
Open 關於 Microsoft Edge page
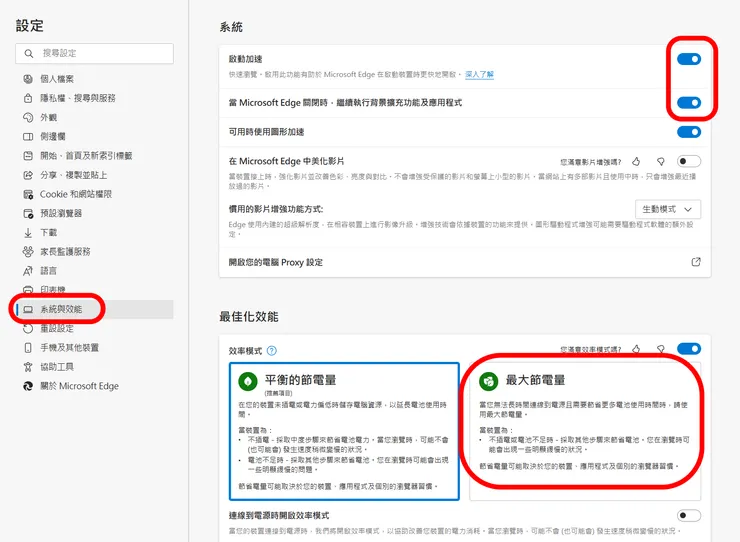79,386
